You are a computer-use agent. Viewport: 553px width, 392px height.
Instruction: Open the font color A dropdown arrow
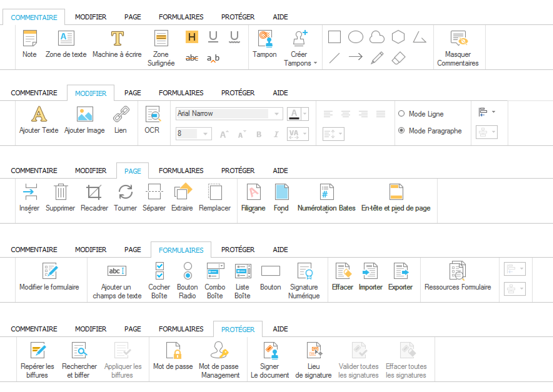coord(305,114)
